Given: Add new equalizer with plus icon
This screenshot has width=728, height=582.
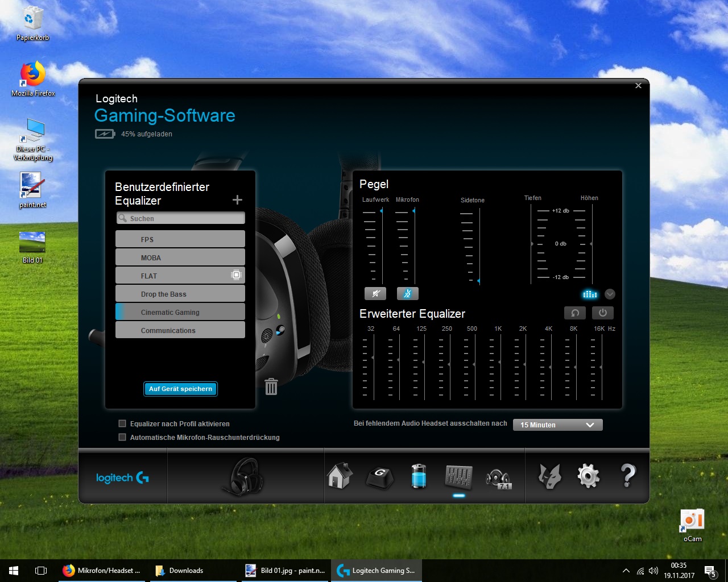Looking at the screenshot, I should pyautogui.click(x=238, y=199).
